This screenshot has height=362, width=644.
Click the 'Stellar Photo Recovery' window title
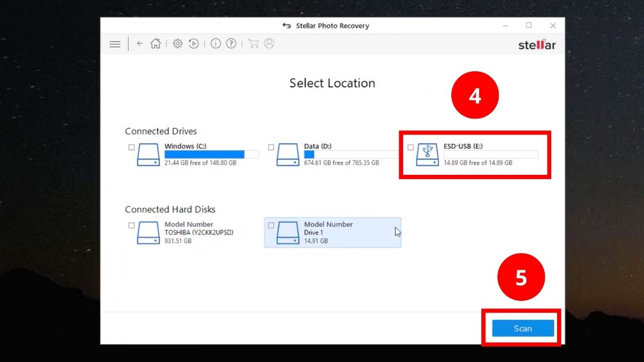pyautogui.click(x=333, y=26)
